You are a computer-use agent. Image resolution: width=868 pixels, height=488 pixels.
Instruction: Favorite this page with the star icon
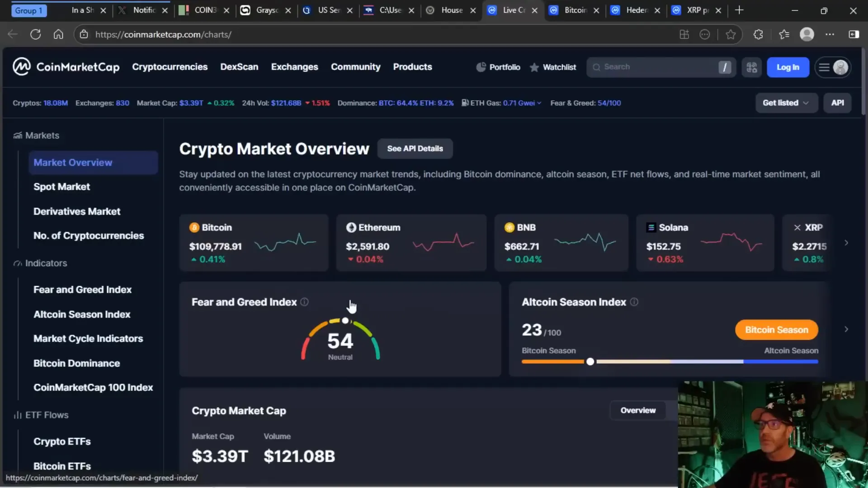click(x=731, y=34)
